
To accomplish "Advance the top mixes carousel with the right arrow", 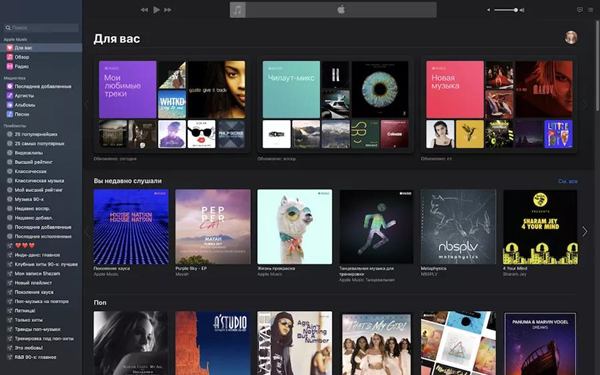I will (584, 104).
